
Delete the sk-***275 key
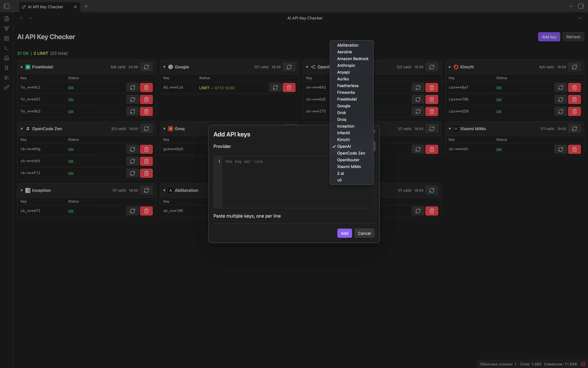point(432,112)
